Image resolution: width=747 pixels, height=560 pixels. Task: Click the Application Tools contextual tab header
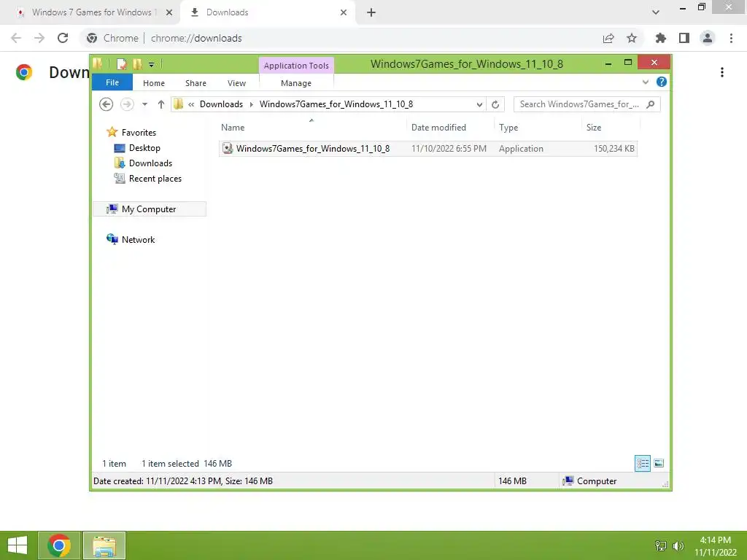coord(296,65)
